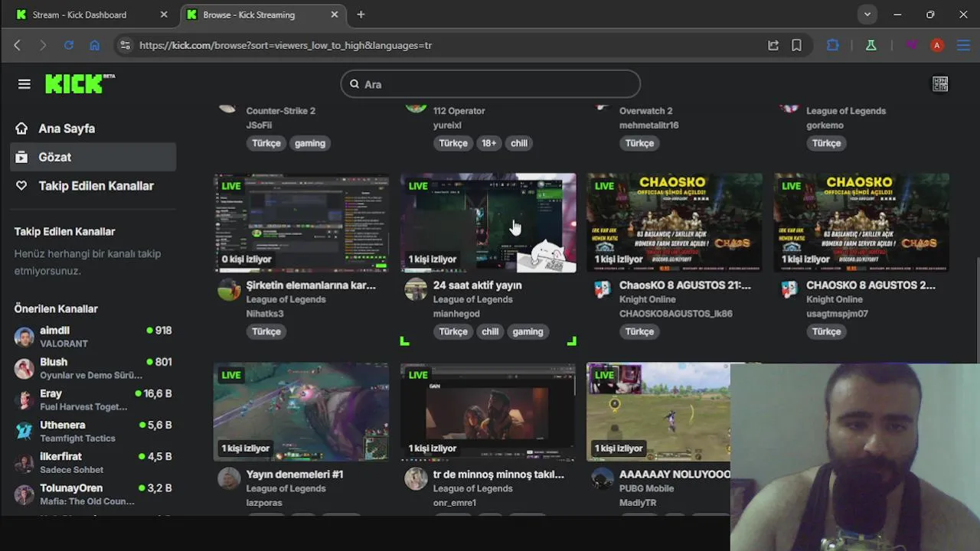Open site settings icon in address bar
Viewport: 980px width, 551px height.
click(x=126, y=45)
